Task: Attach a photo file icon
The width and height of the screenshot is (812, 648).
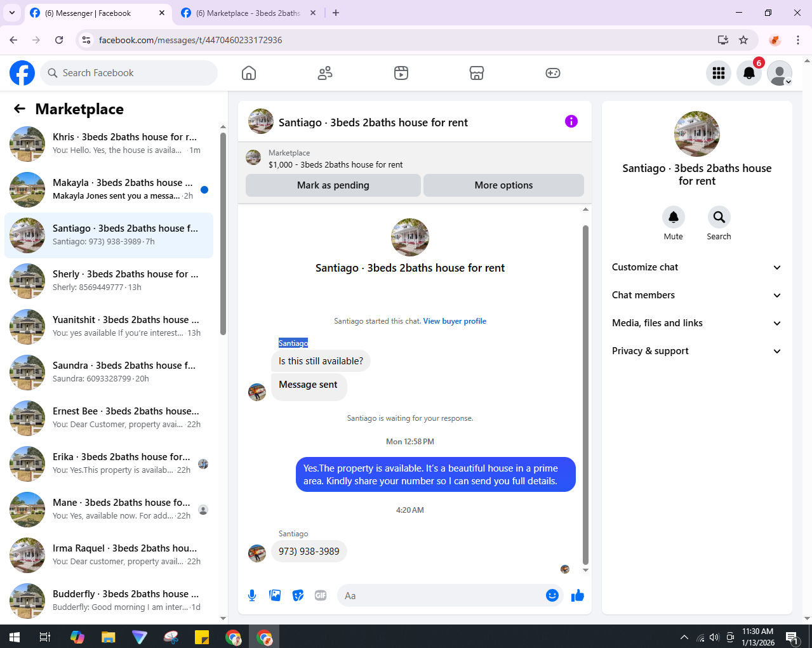Action: pyautogui.click(x=275, y=595)
